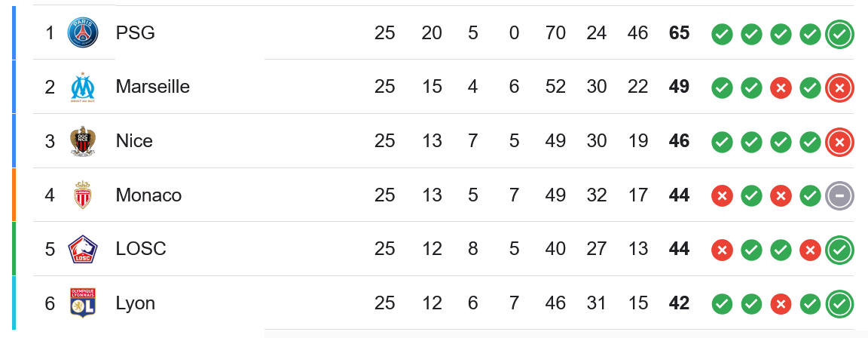
Task: Click the Monaco team name
Action: pos(148,195)
